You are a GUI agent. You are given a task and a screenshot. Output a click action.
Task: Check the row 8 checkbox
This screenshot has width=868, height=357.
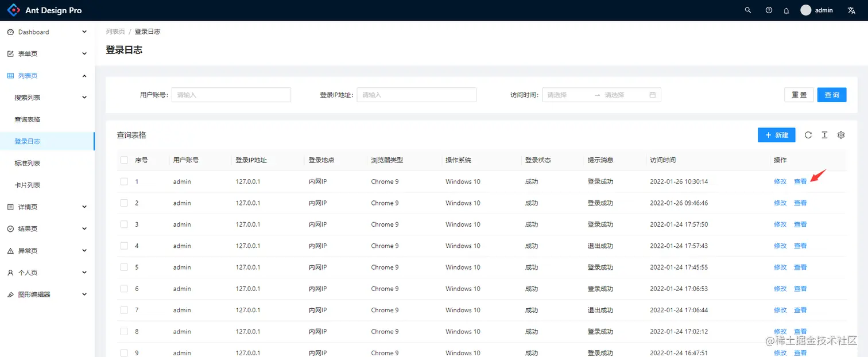124,331
